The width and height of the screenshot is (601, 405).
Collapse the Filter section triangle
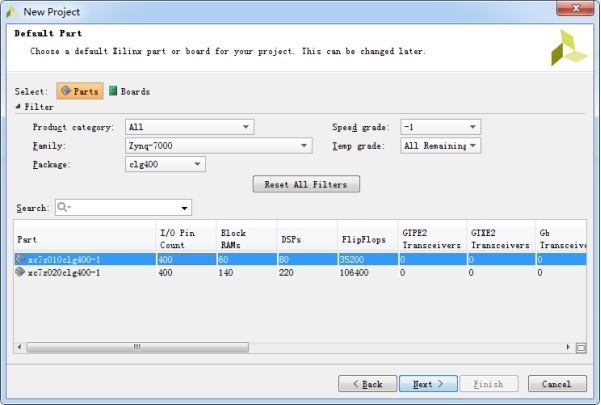tap(18, 107)
